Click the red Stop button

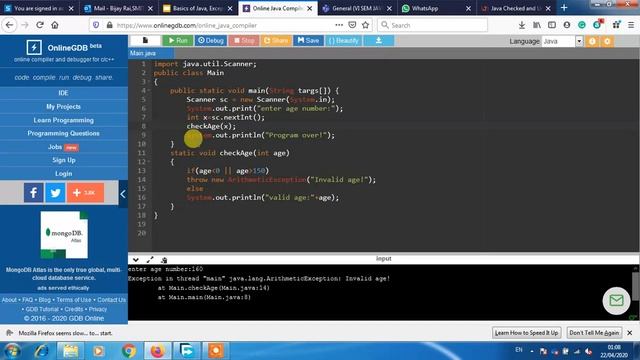(244, 40)
